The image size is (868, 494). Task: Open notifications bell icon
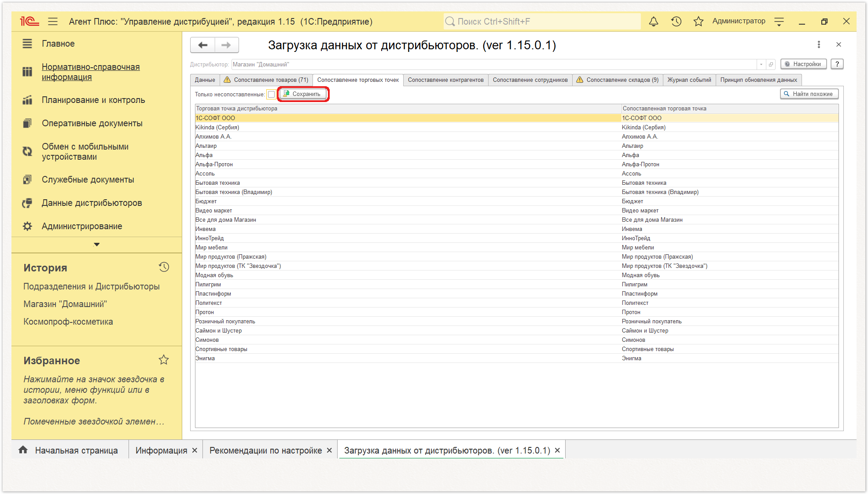pos(654,22)
